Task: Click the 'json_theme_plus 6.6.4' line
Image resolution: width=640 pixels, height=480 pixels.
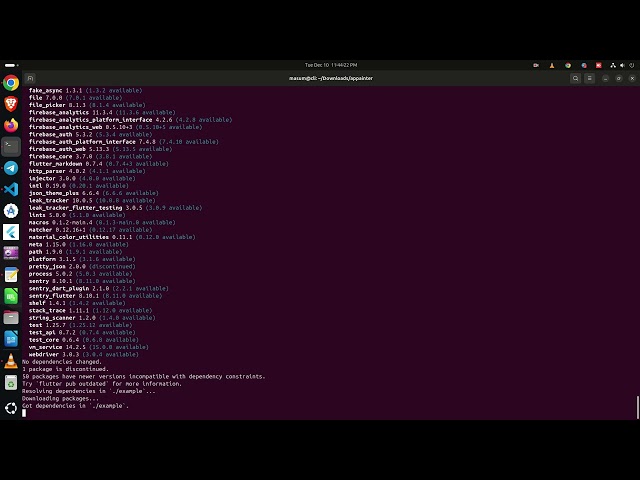Action: tap(93, 193)
